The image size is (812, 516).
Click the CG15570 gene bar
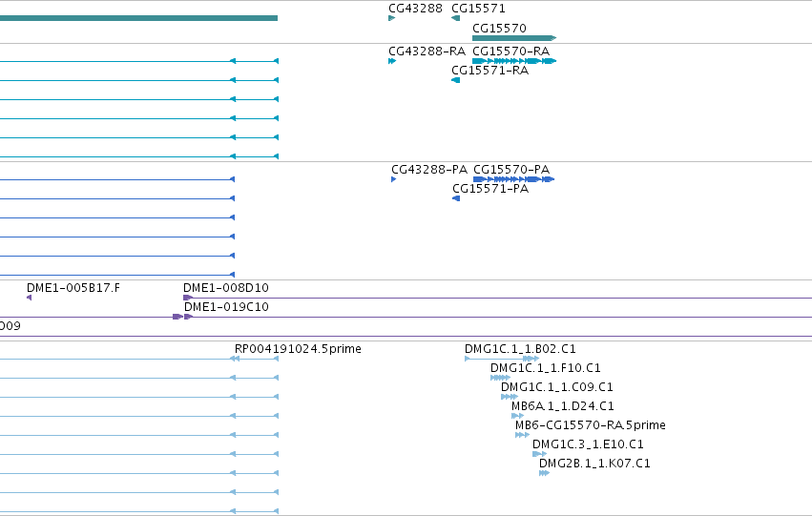(x=513, y=38)
